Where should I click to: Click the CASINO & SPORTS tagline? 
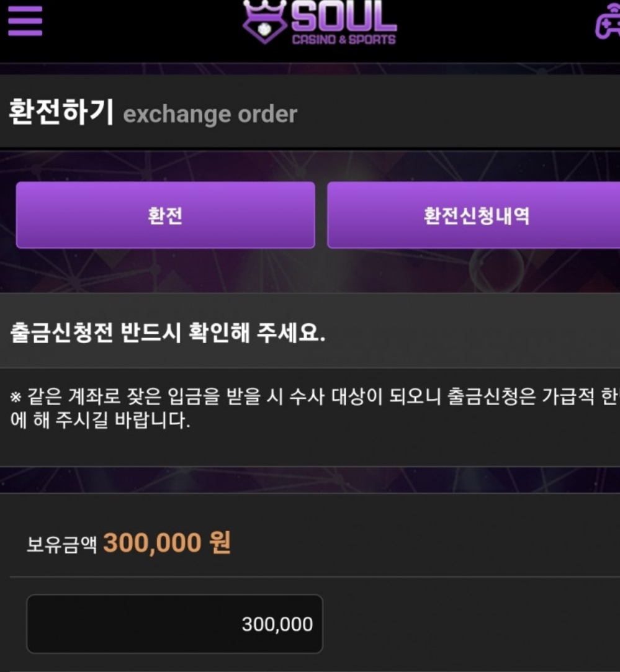click(344, 40)
